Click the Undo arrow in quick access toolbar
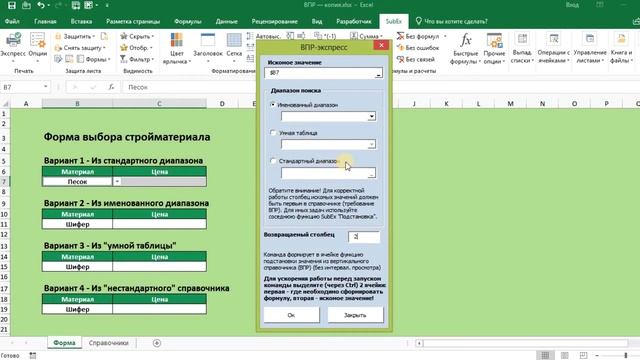This screenshot has width=640, height=360. [x=40, y=5]
